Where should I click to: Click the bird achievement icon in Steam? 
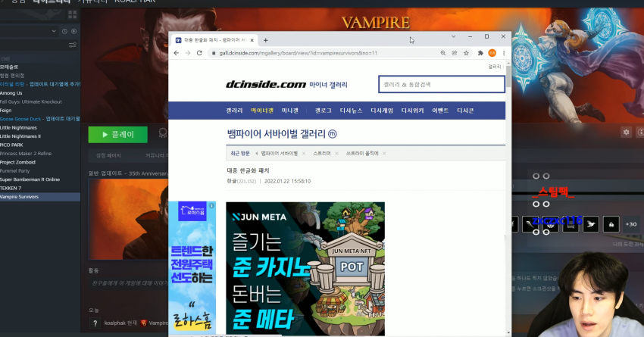click(x=591, y=224)
